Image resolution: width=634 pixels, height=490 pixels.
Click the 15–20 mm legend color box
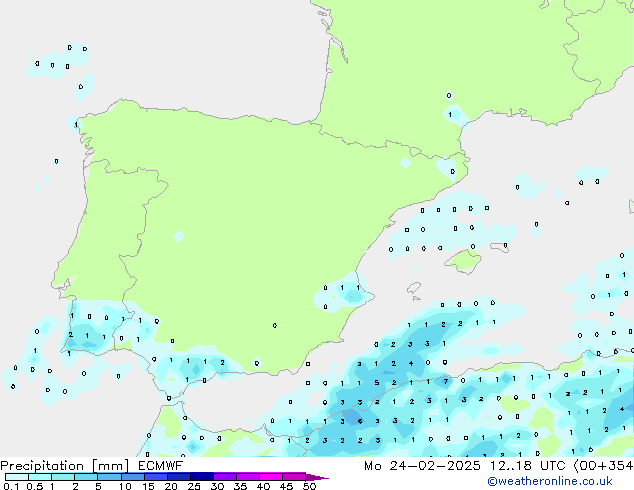pos(156,477)
